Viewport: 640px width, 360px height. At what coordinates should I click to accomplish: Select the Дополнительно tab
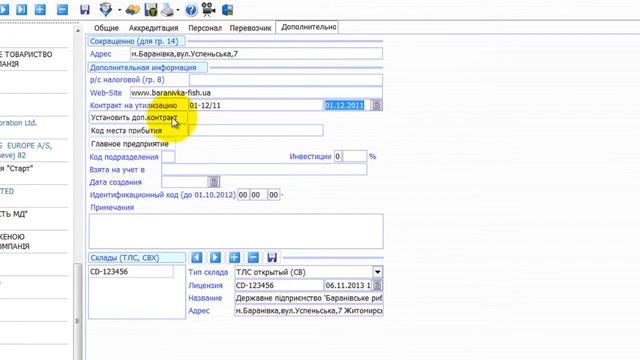click(308, 27)
